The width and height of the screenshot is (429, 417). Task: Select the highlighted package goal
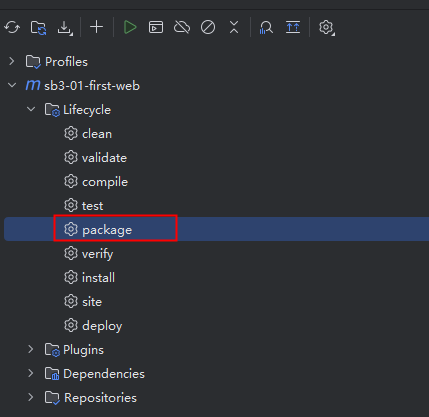pos(98,230)
